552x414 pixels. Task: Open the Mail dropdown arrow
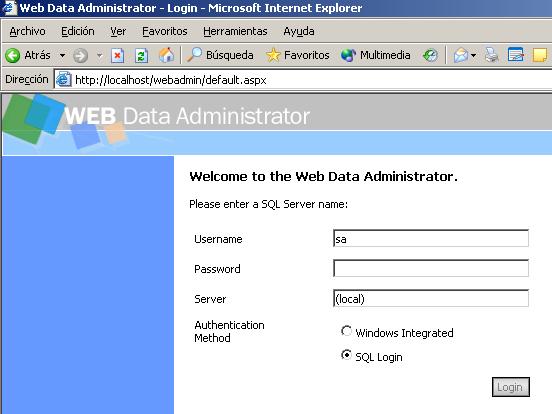tap(473, 56)
